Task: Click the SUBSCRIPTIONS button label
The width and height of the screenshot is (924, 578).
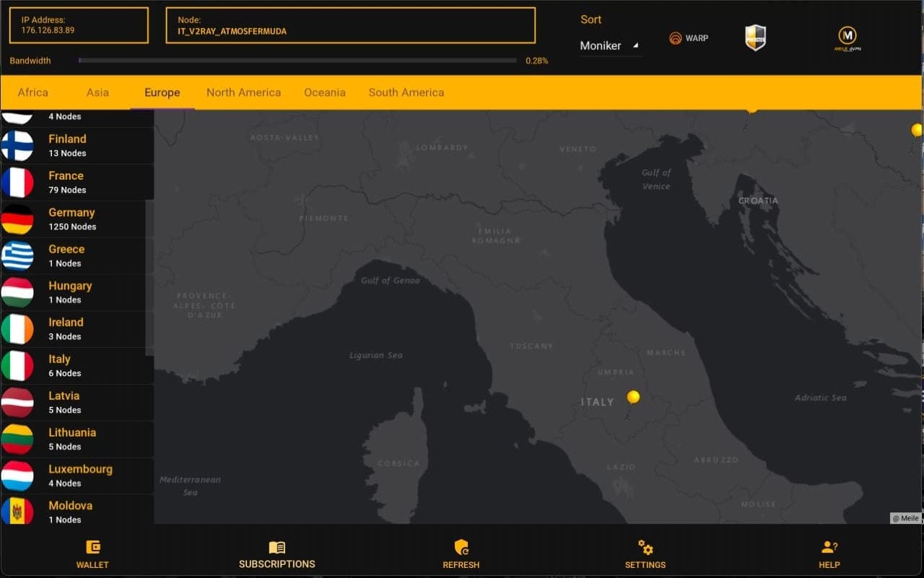Action: pyautogui.click(x=277, y=564)
